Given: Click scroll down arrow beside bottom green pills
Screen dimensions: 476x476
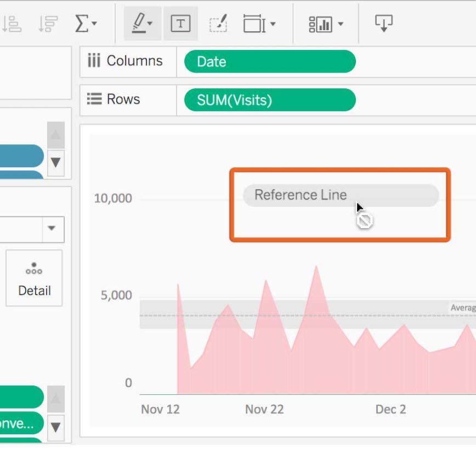Looking at the screenshot, I should click(x=55, y=426).
